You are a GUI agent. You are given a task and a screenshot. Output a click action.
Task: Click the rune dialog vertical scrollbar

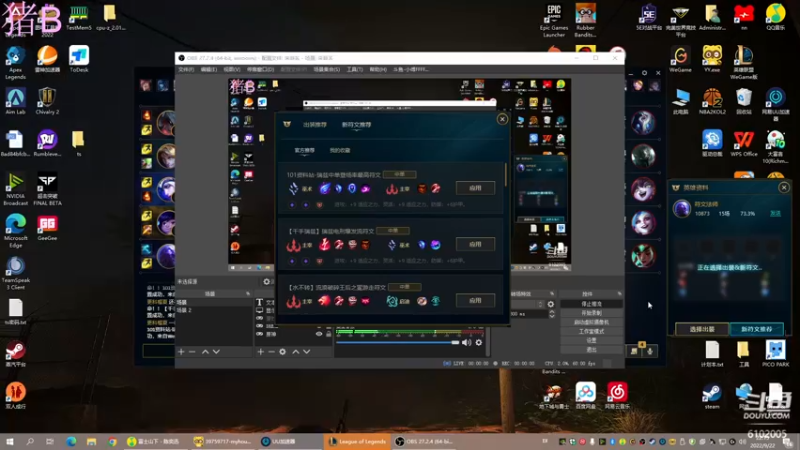point(506,175)
